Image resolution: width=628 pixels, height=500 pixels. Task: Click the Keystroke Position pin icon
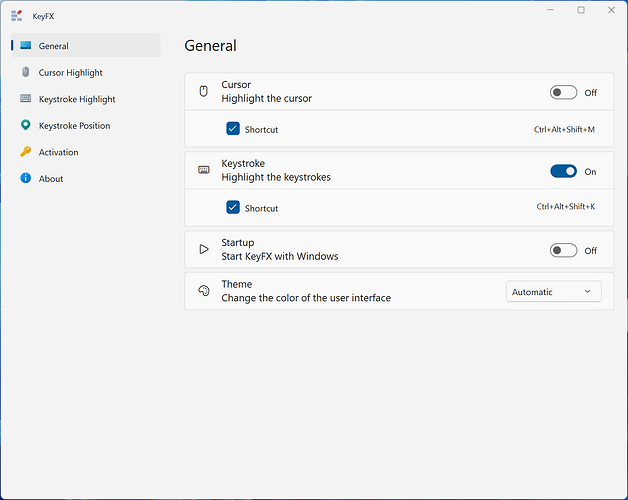(25, 126)
